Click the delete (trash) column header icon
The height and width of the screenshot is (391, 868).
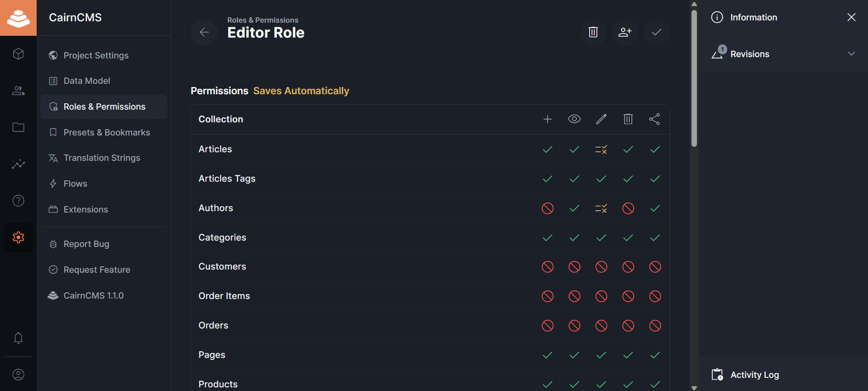click(628, 119)
